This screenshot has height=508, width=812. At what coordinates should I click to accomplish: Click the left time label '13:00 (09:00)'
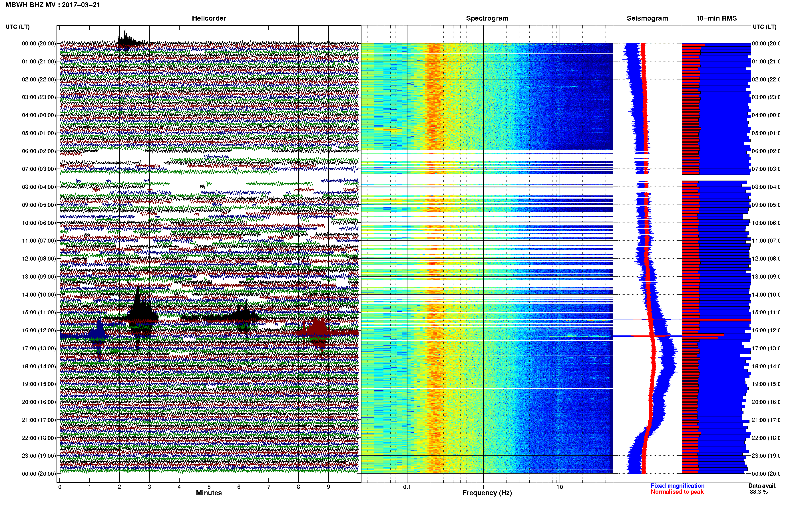click(x=39, y=277)
